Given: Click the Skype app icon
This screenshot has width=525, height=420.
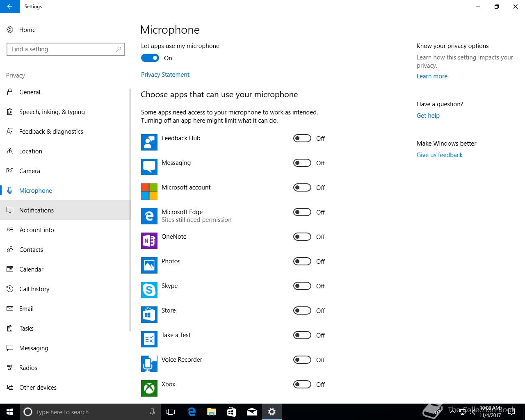Looking at the screenshot, I should pos(149,290).
